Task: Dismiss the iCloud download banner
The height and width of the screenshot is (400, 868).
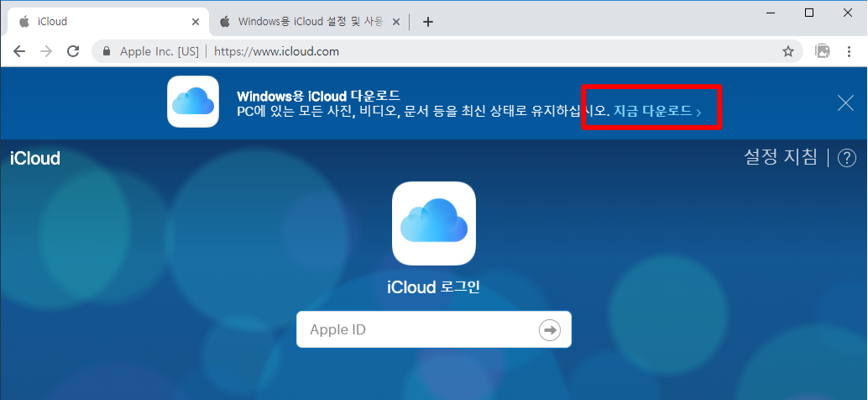Action: click(x=845, y=103)
